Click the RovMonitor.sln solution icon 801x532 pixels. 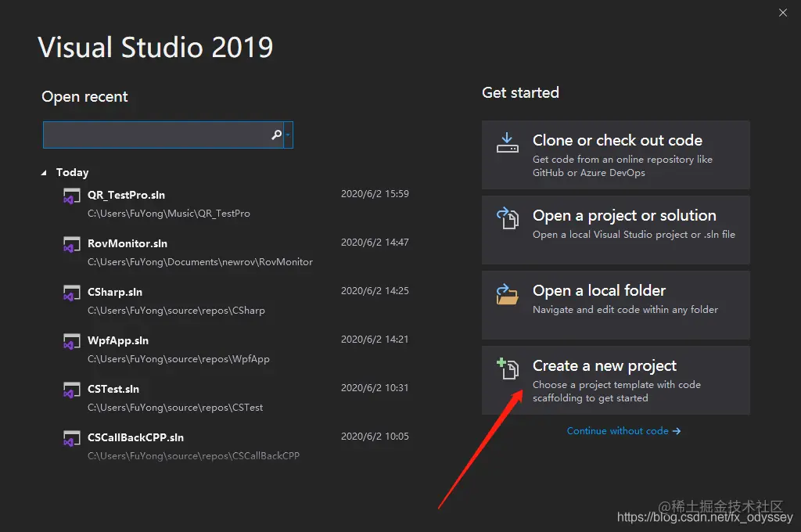(71, 244)
